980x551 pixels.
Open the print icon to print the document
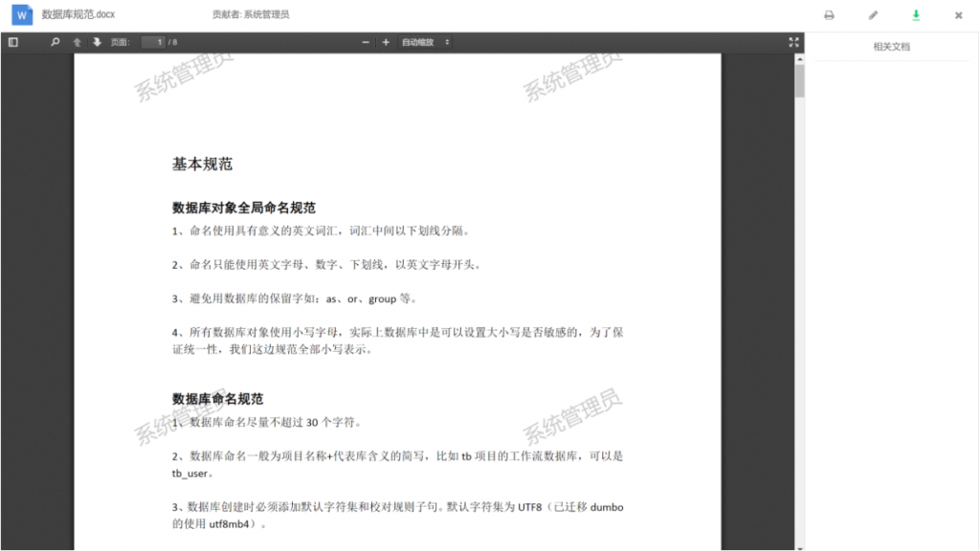point(829,14)
